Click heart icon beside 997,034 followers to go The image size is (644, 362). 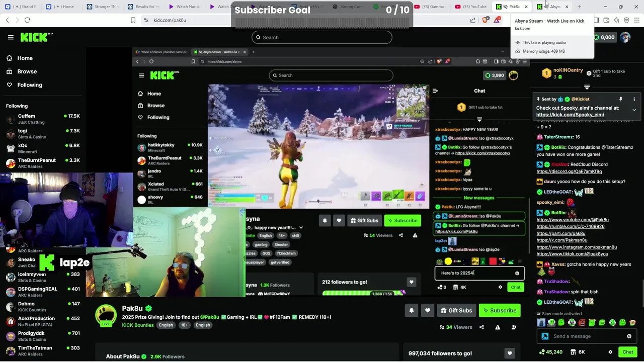click(510, 353)
